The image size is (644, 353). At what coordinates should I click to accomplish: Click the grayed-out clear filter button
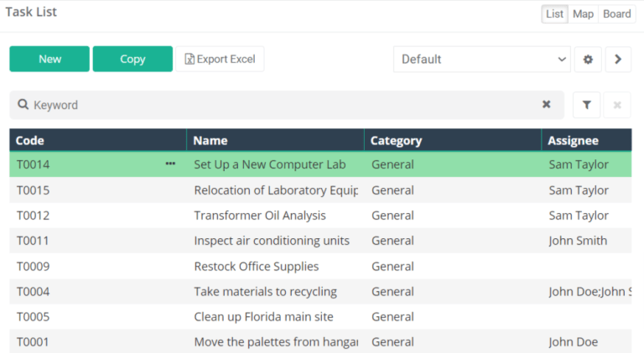[617, 105]
